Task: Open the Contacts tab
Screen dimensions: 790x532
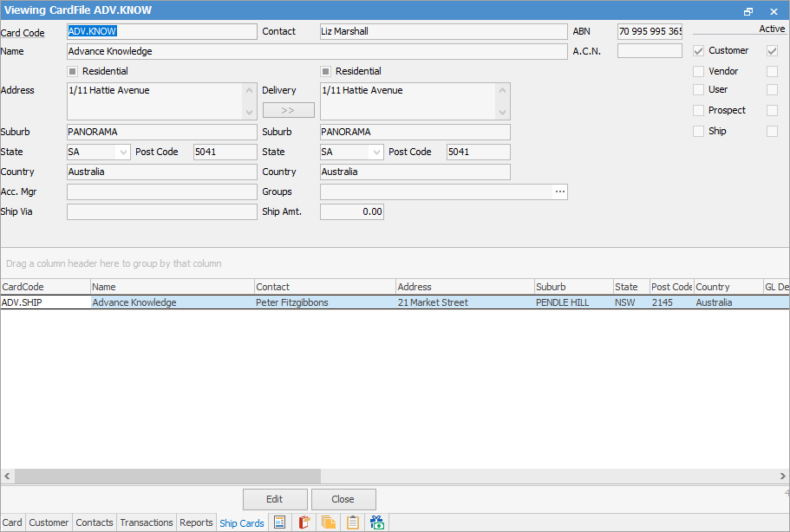Action: coord(95,522)
